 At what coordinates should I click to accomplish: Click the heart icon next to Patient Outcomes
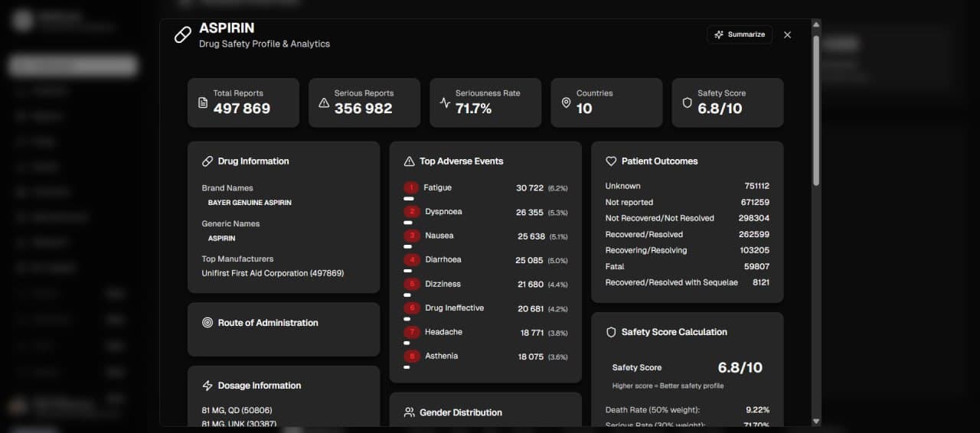[x=611, y=161]
